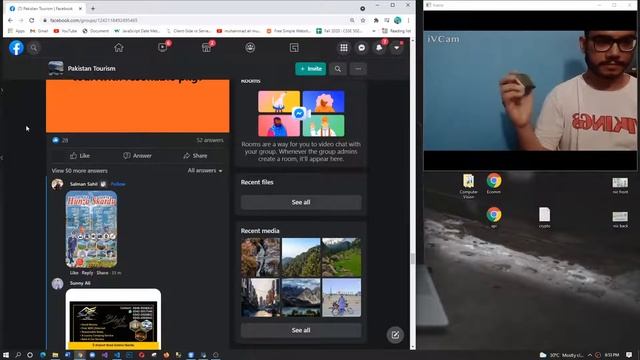Image resolution: width=640 pixels, height=360 pixels.
Task: Open the crypto file on desktop
Action: point(544,218)
